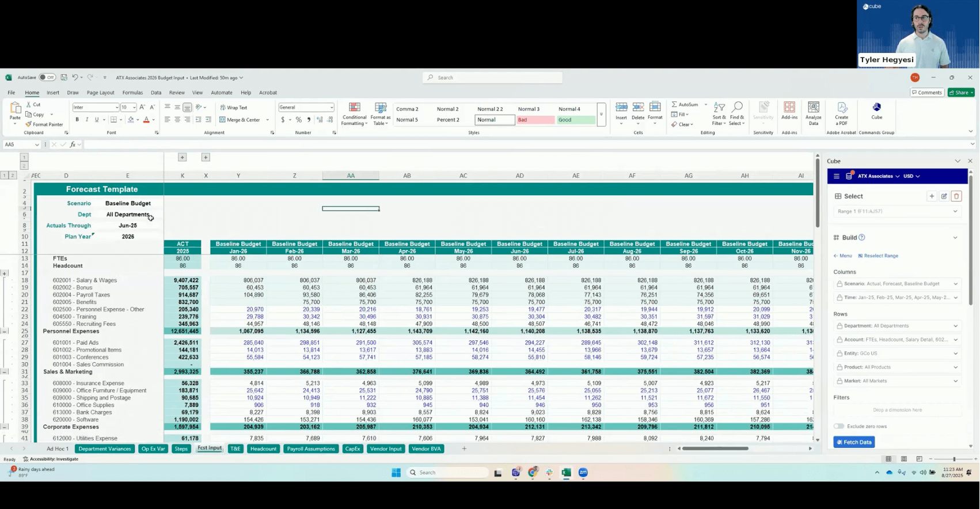Click the Fetch Data button
The width and height of the screenshot is (980, 509).
coord(854,442)
